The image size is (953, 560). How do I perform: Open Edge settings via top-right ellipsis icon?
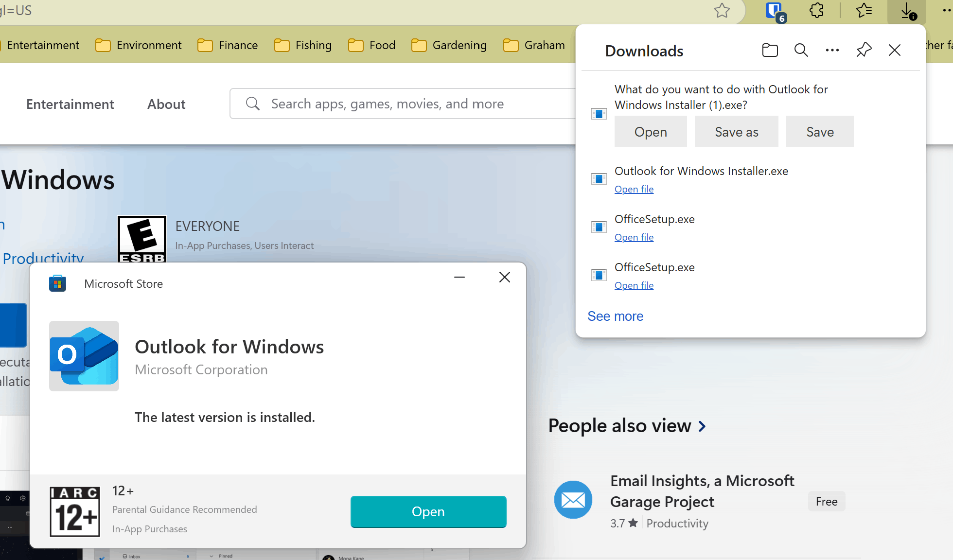(942, 10)
